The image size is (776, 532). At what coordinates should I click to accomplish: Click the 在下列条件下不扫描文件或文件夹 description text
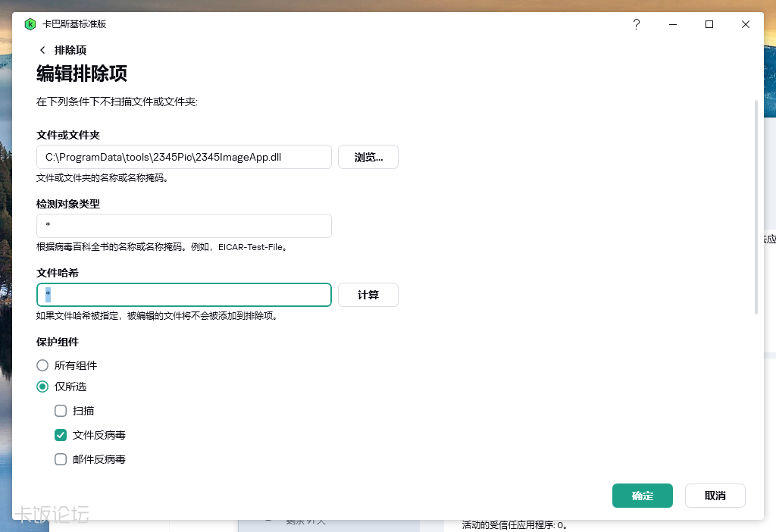tap(117, 102)
